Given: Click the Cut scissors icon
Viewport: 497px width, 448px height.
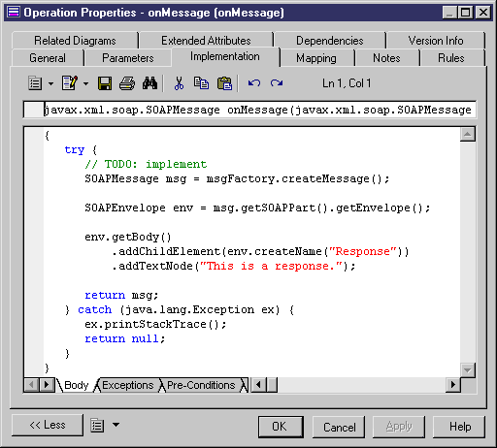Looking at the screenshot, I should (x=179, y=83).
